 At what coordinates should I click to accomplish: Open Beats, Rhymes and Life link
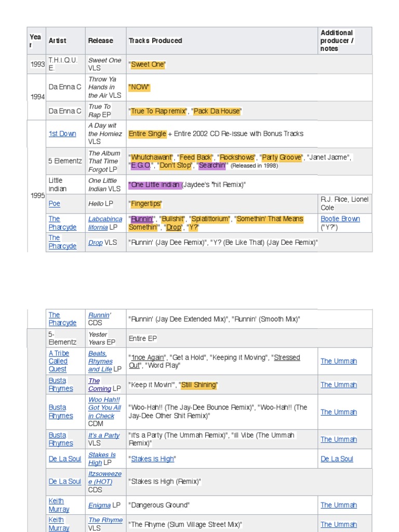pyautogui.click(x=100, y=361)
